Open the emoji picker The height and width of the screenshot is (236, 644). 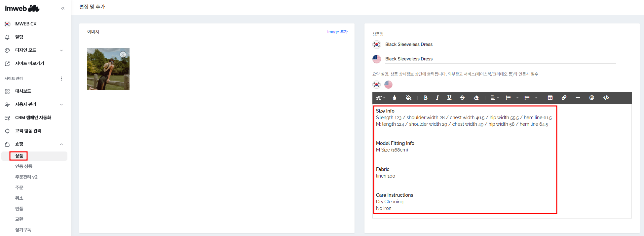(x=592, y=98)
